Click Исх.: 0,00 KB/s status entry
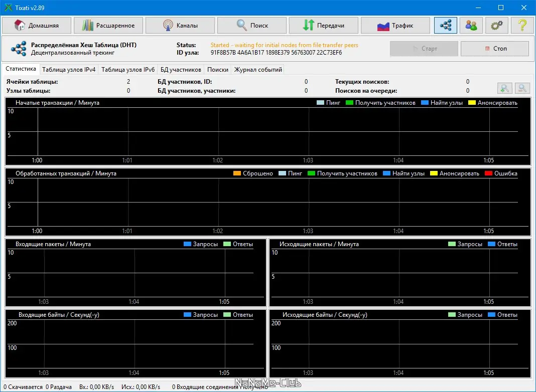536x392 pixels. point(141,387)
